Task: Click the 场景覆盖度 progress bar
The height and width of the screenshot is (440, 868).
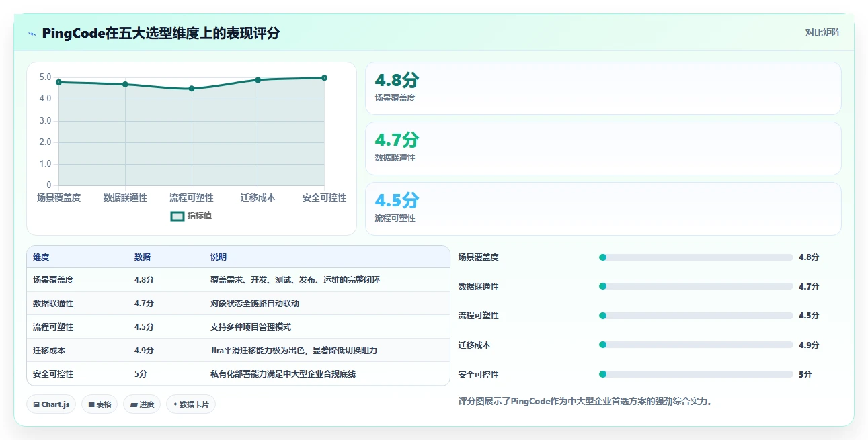Action: pyautogui.click(x=696, y=257)
